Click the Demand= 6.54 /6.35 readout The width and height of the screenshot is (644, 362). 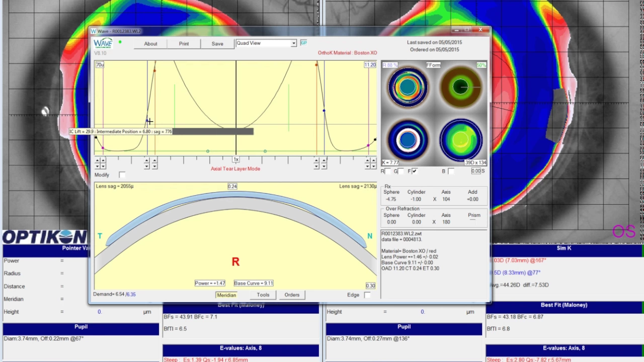(x=114, y=295)
